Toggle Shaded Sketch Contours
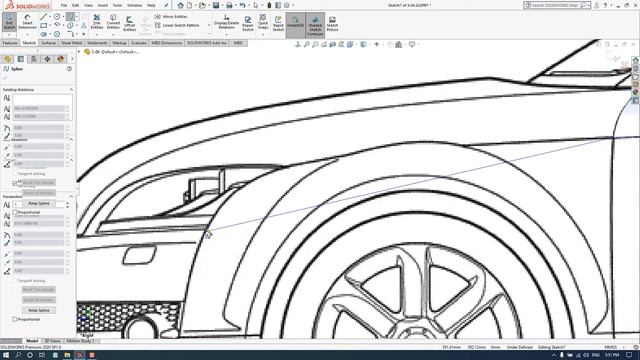640x360 pixels. tap(315, 25)
